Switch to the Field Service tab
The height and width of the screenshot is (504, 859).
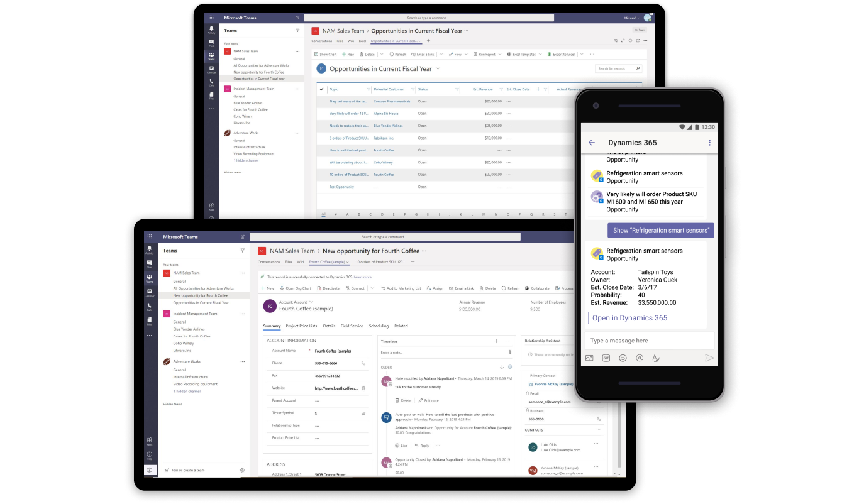(352, 326)
